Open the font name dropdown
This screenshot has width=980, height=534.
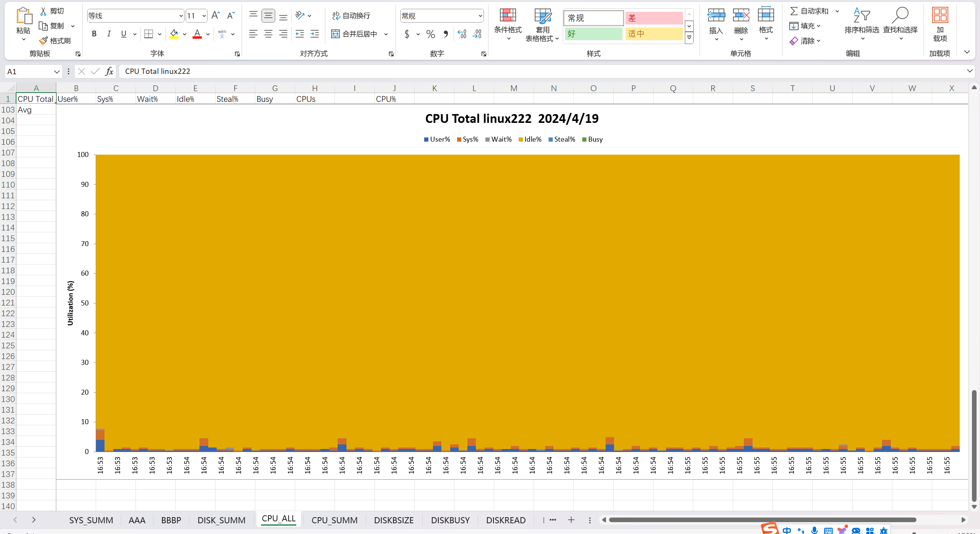point(181,16)
